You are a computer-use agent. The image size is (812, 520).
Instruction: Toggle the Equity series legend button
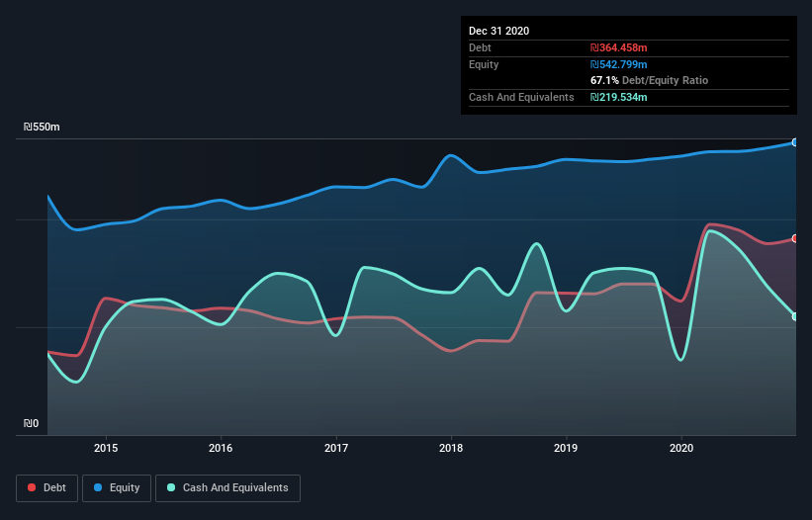[117, 488]
